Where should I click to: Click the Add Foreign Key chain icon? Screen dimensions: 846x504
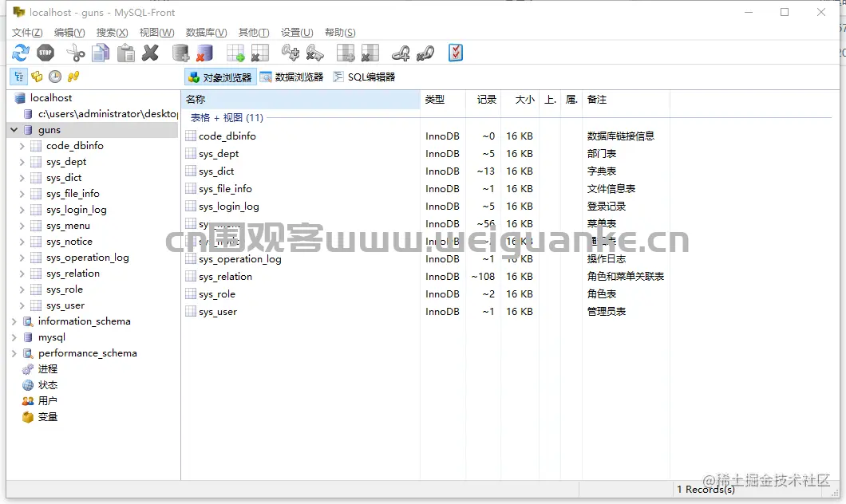pyautogui.click(x=401, y=53)
